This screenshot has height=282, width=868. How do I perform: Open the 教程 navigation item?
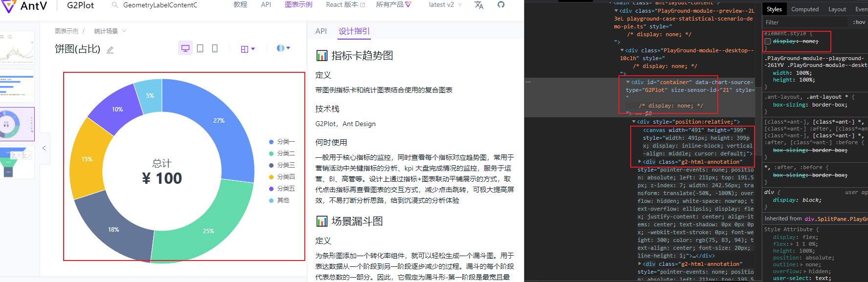point(240,5)
